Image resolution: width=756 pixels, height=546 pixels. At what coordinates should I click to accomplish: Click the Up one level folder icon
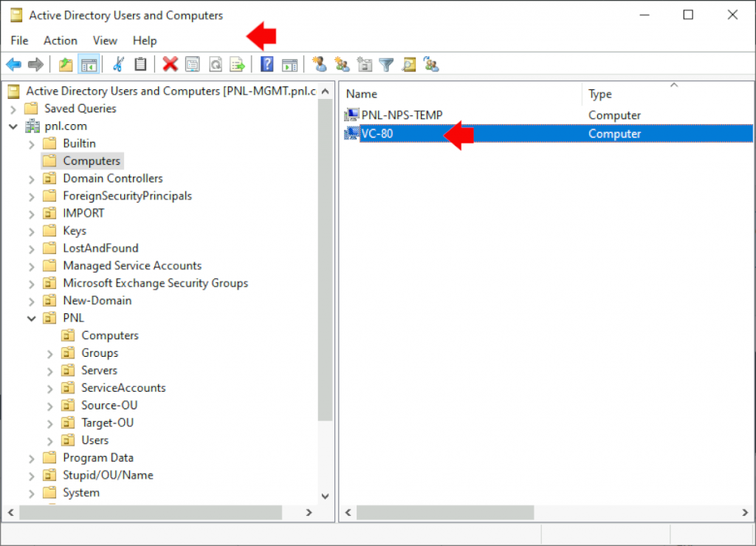coord(66,65)
